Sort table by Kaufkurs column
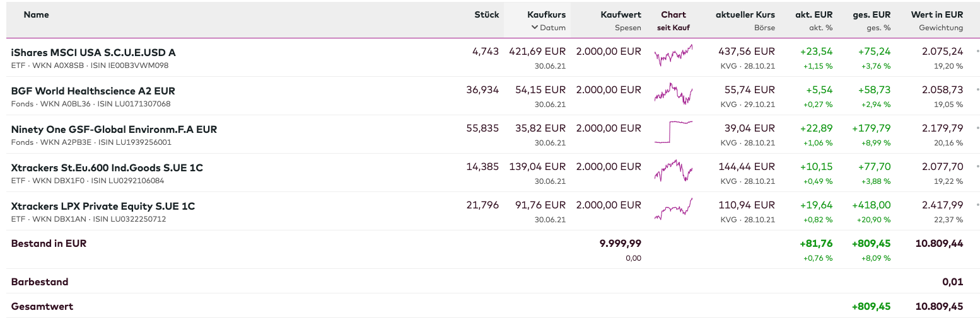Viewport: 980px width, 318px height. coord(546,14)
